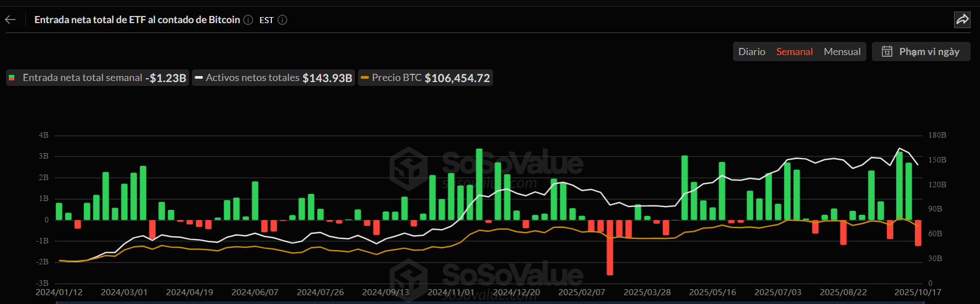Viewport: 980px width, 304px height.
Task: Click the last red bar at the right end of the chart
Action: pos(918,233)
